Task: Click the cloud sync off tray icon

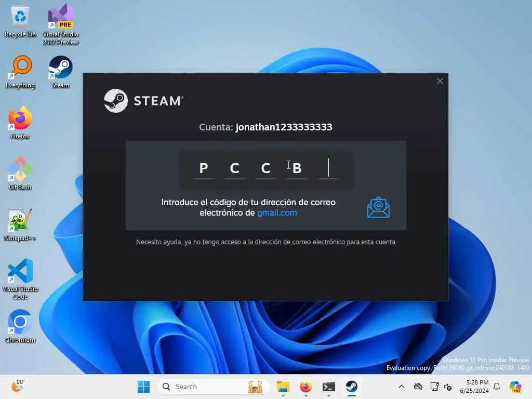Action: pyautogui.click(x=418, y=387)
